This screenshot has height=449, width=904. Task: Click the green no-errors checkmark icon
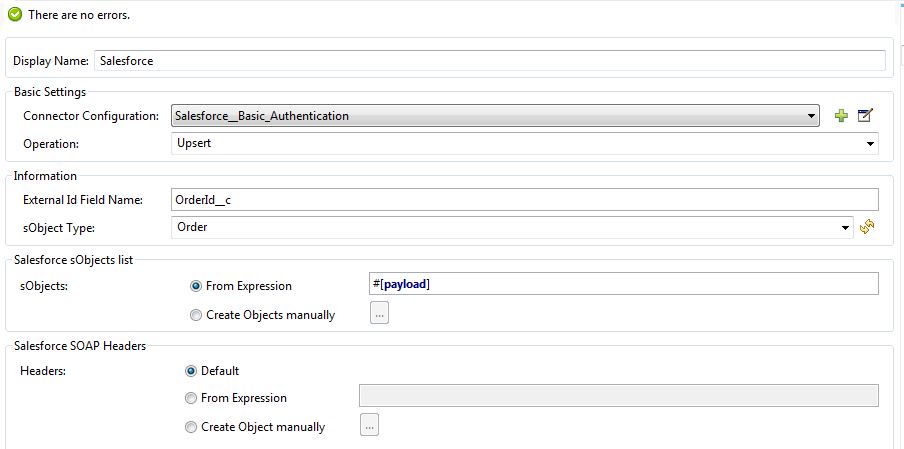click(15, 15)
